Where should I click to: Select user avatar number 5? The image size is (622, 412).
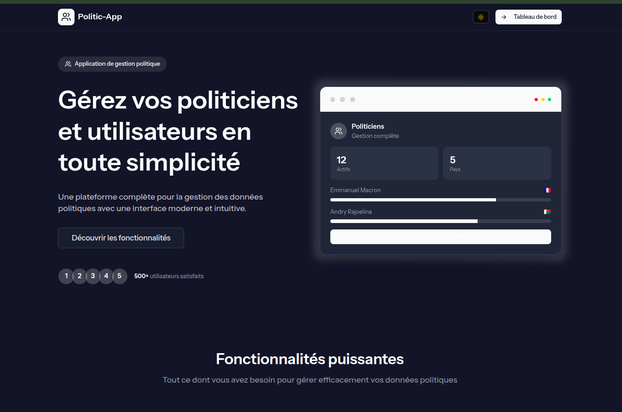(119, 276)
